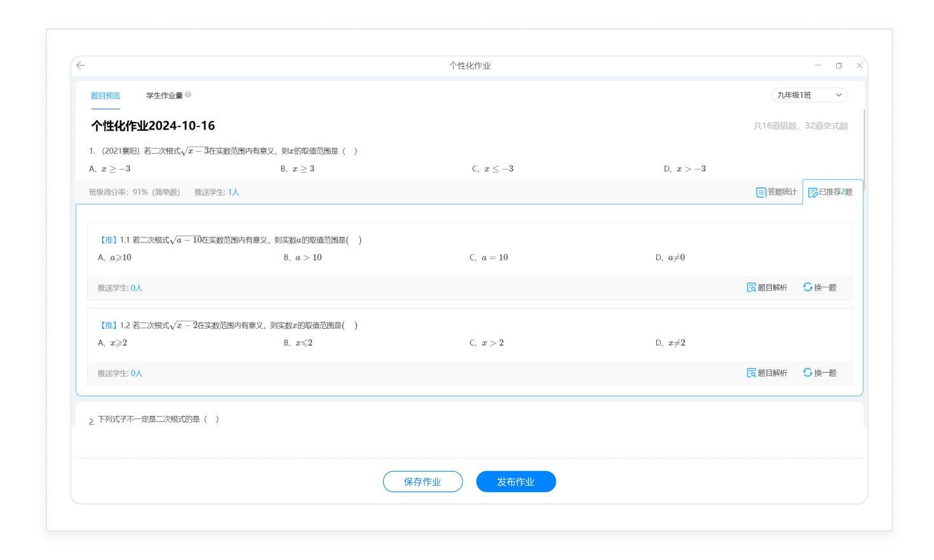Image resolution: width=934 pixels, height=560 pixels.
Task: Collapse the 已推荐2题 recommended panel
Action: click(830, 192)
